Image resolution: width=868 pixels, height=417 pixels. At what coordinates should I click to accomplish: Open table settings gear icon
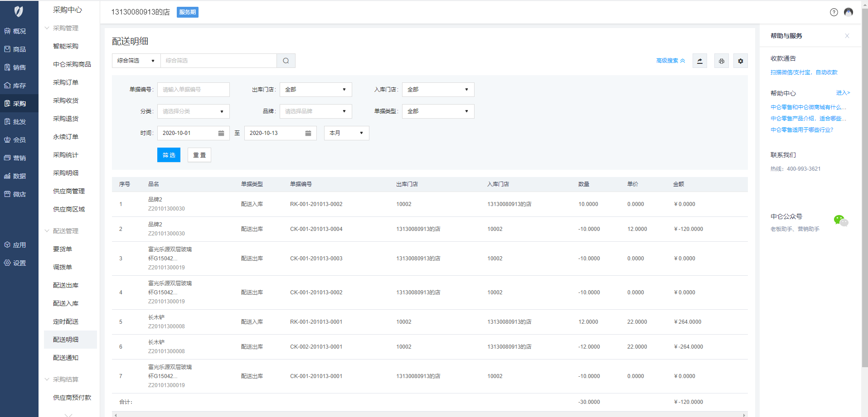[740, 61]
